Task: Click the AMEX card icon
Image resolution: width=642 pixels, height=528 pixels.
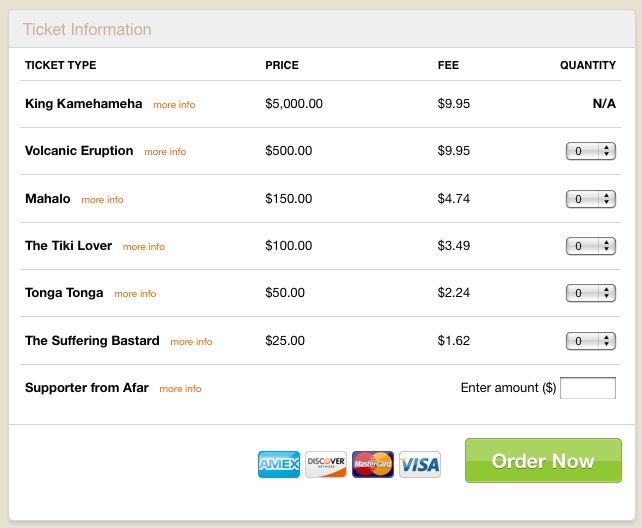Action: coord(279,464)
